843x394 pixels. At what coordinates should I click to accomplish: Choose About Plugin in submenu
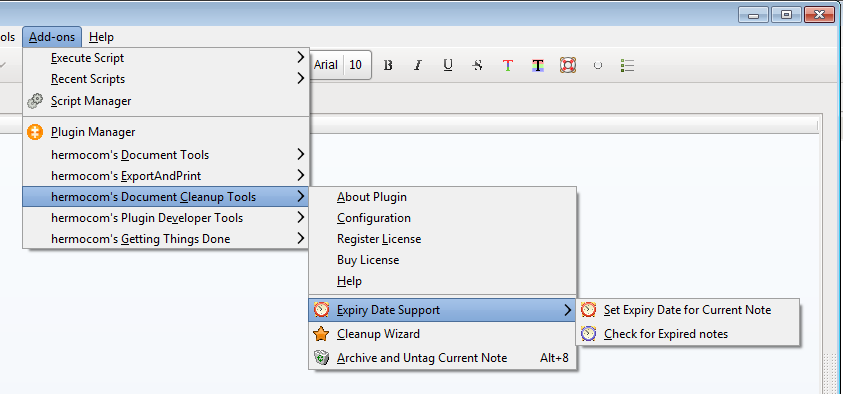pos(442,197)
